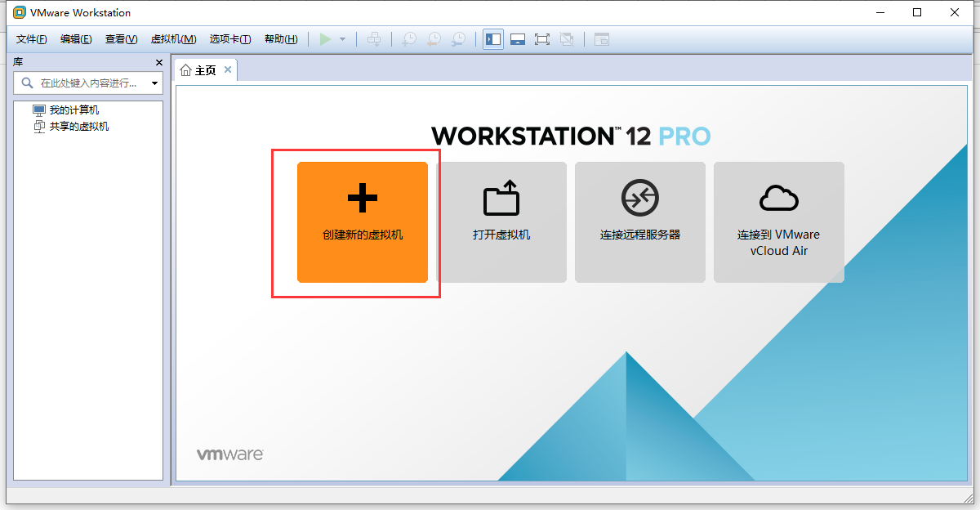
Task: Open the 文件(F) menu
Action: (32, 39)
